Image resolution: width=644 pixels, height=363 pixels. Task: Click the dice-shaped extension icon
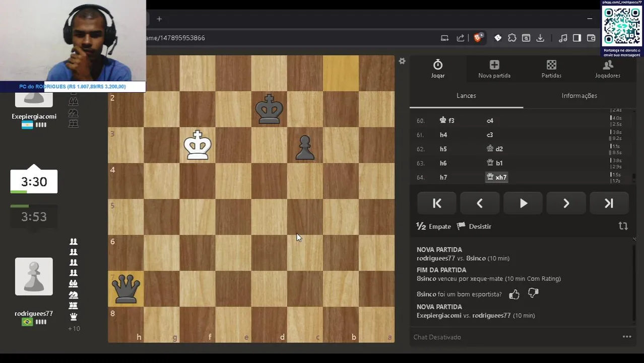[x=498, y=38]
